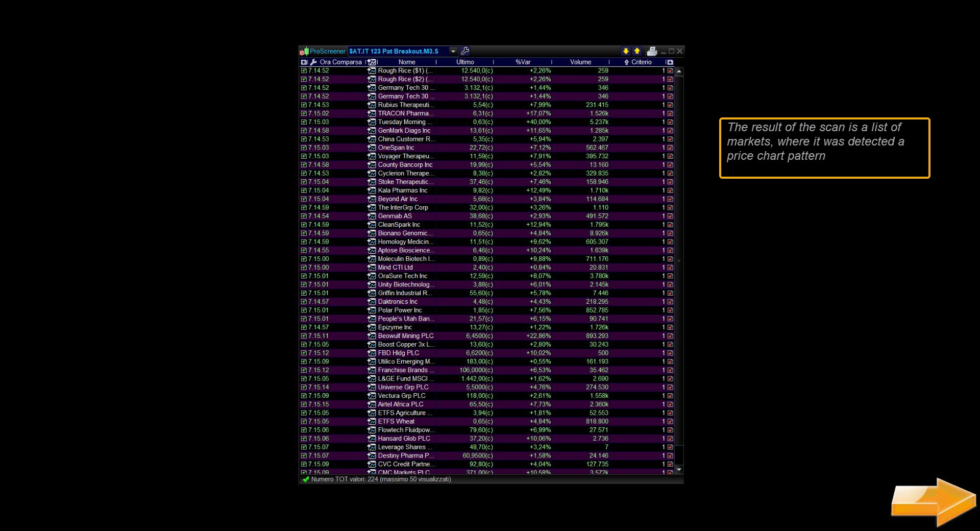Image resolution: width=980 pixels, height=531 pixels.
Task: Select Franchise Brands row name
Action: [x=406, y=370]
